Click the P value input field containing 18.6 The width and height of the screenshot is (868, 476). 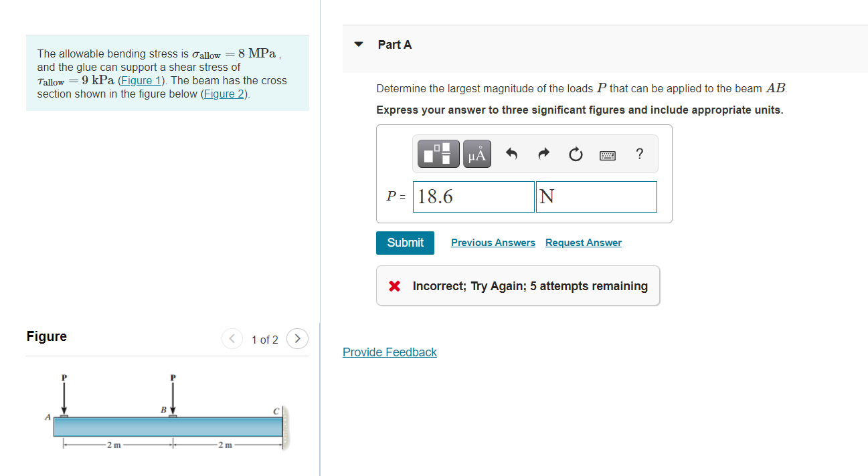474,197
